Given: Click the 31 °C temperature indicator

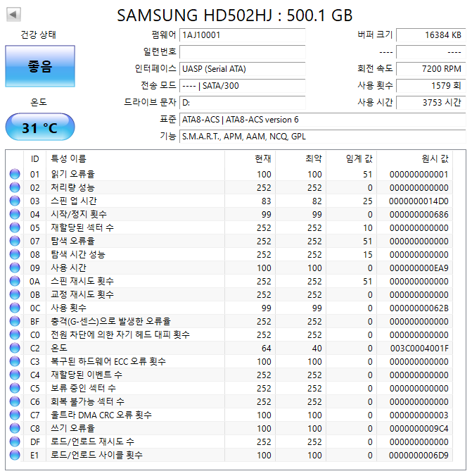Looking at the screenshot, I should [40, 127].
